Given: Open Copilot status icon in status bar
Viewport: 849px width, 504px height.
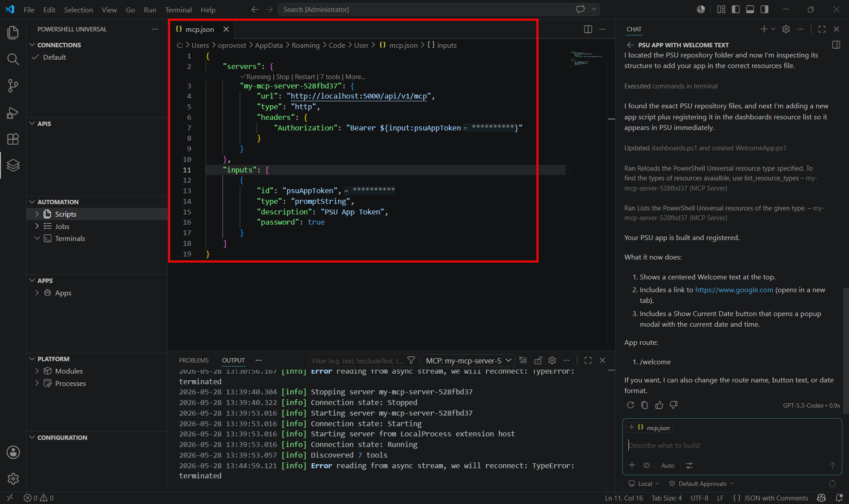Looking at the screenshot, I should tap(822, 498).
